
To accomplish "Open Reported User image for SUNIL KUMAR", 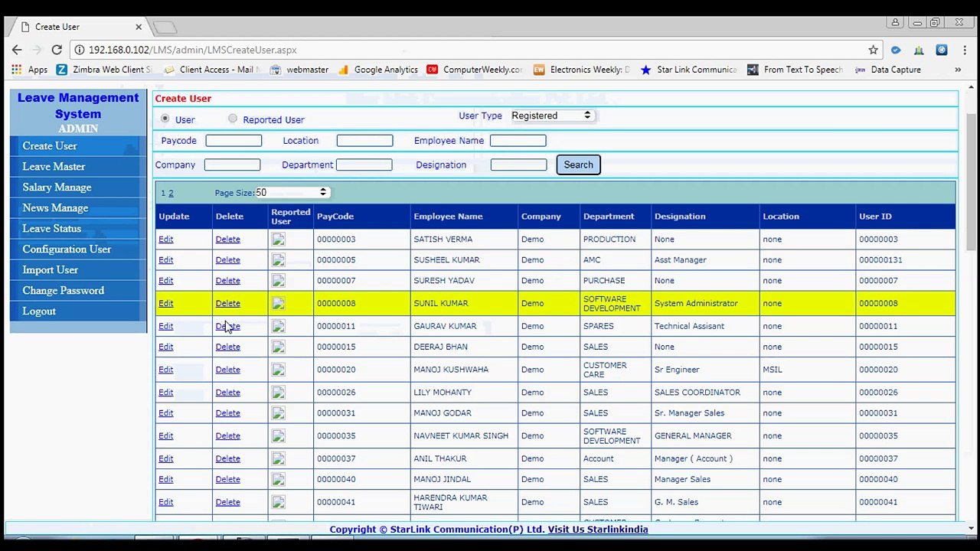I will pyautogui.click(x=278, y=304).
